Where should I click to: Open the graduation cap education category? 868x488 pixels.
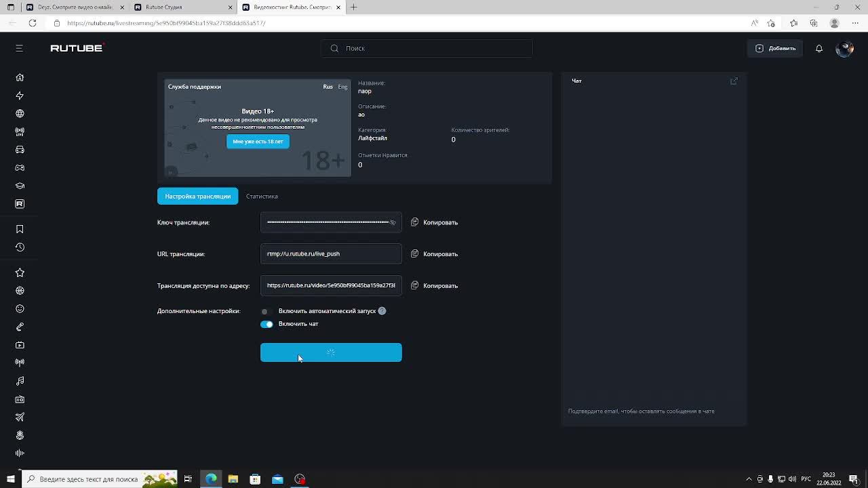(x=20, y=186)
